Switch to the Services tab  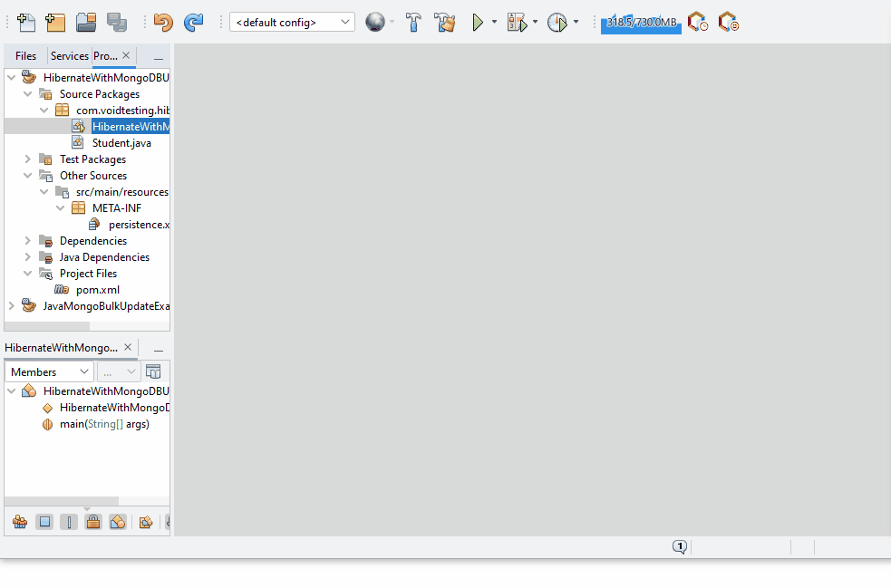pos(69,55)
